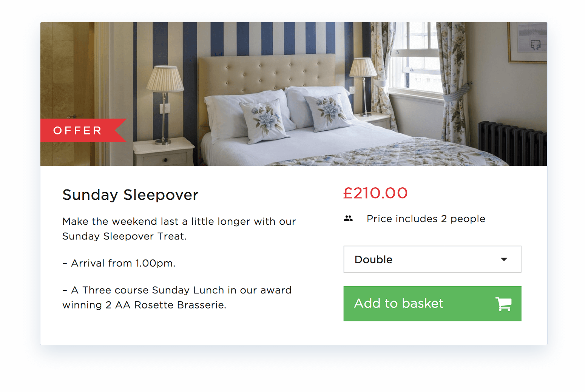Click the shopping cart icon on the green button
The image size is (585, 392).
tap(504, 304)
